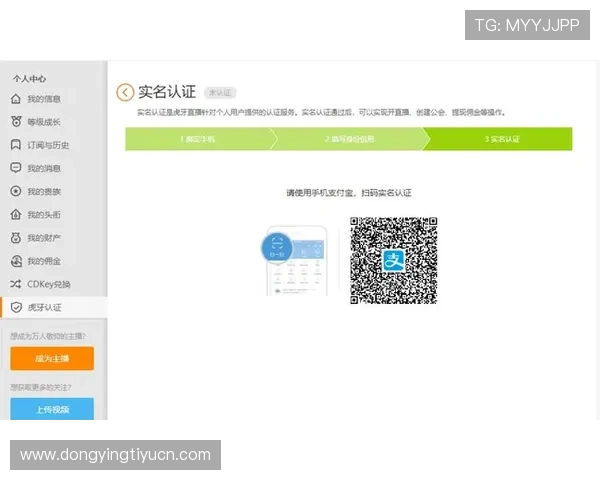The height and width of the screenshot is (480, 600).
Task: Click the 实名认证 page heading
Action: click(167, 92)
